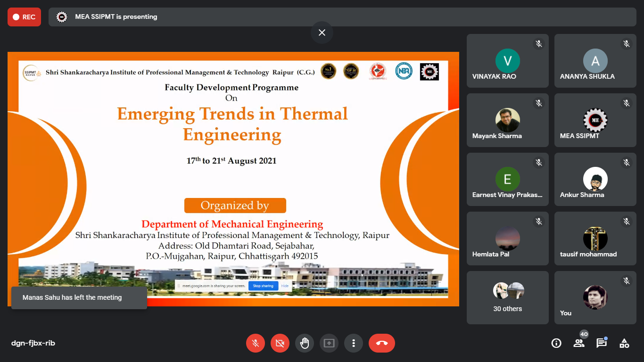This screenshot has height=362, width=644.
Task: Select the Earnest Vinay Prakash tile avatar
Action: point(508,179)
